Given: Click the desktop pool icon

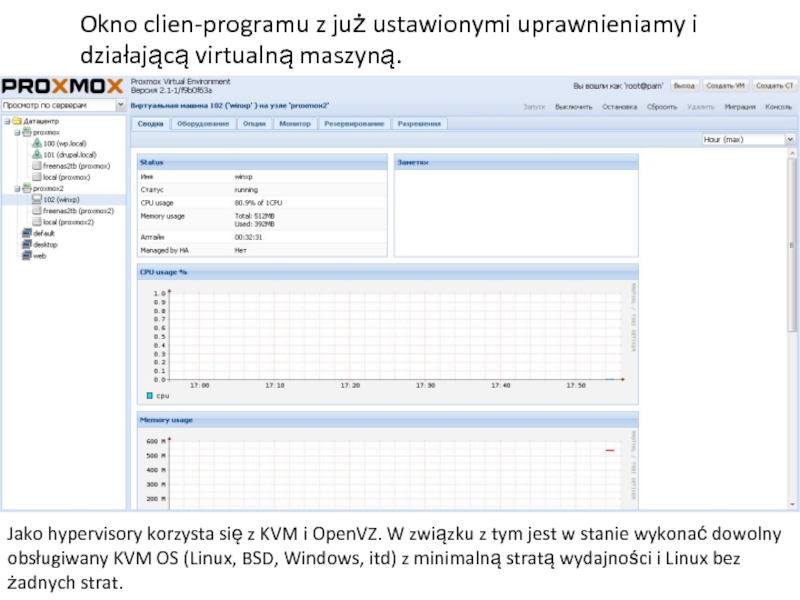Looking at the screenshot, I should (27, 244).
